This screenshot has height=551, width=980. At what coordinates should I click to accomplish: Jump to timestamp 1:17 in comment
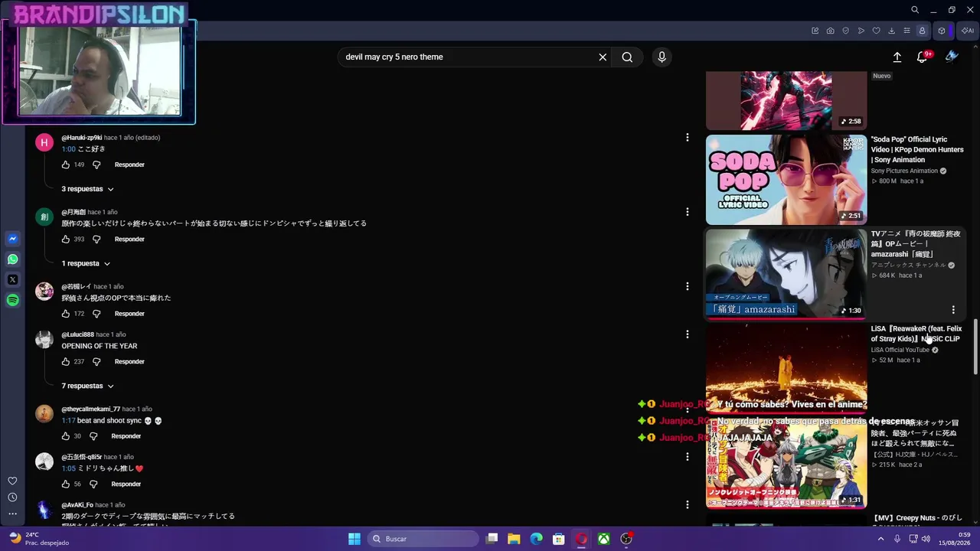[x=68, y=421]
